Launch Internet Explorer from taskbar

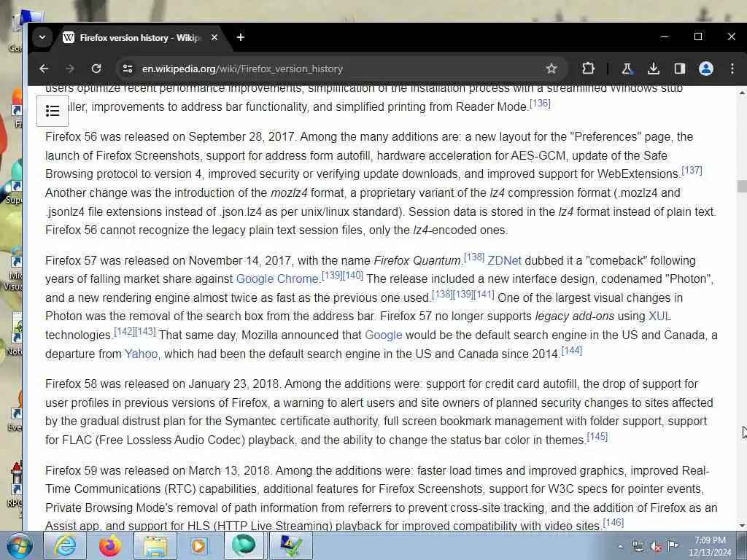[65, 545]
